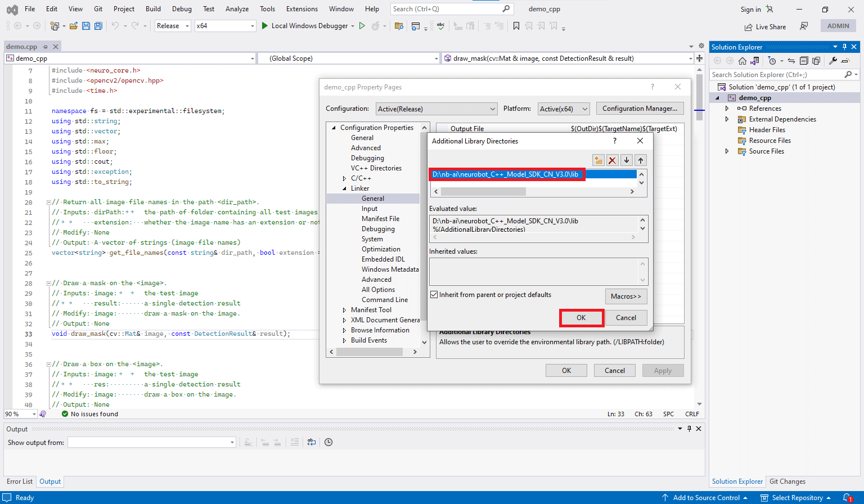Switch to the Git Changes tab

click(x=787, y=481)
